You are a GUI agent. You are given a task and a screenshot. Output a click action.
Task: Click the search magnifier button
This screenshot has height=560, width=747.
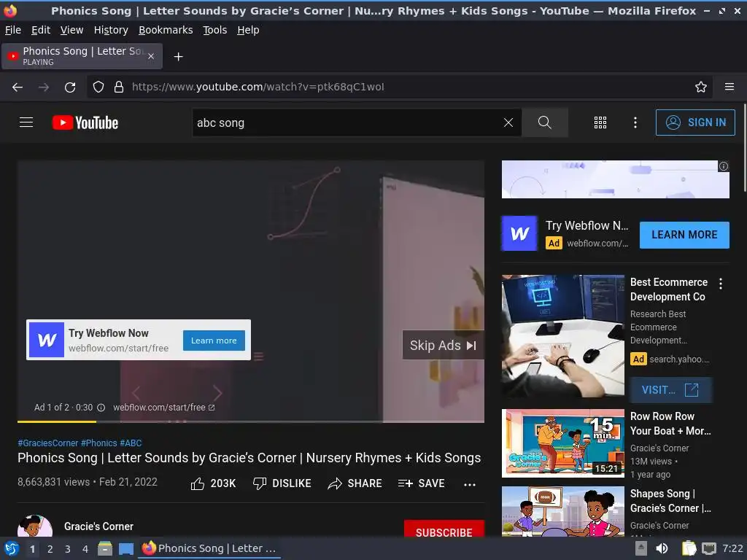544,122
